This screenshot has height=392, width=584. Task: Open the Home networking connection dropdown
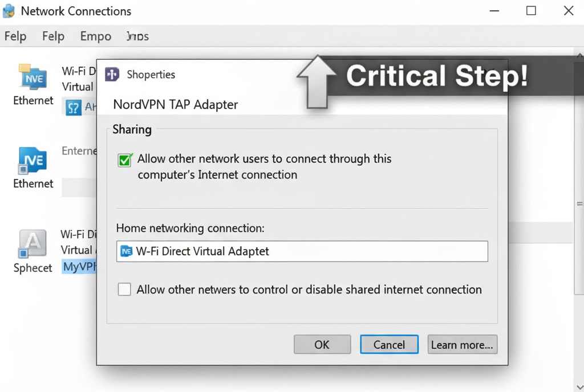click(x=302, y=251)
